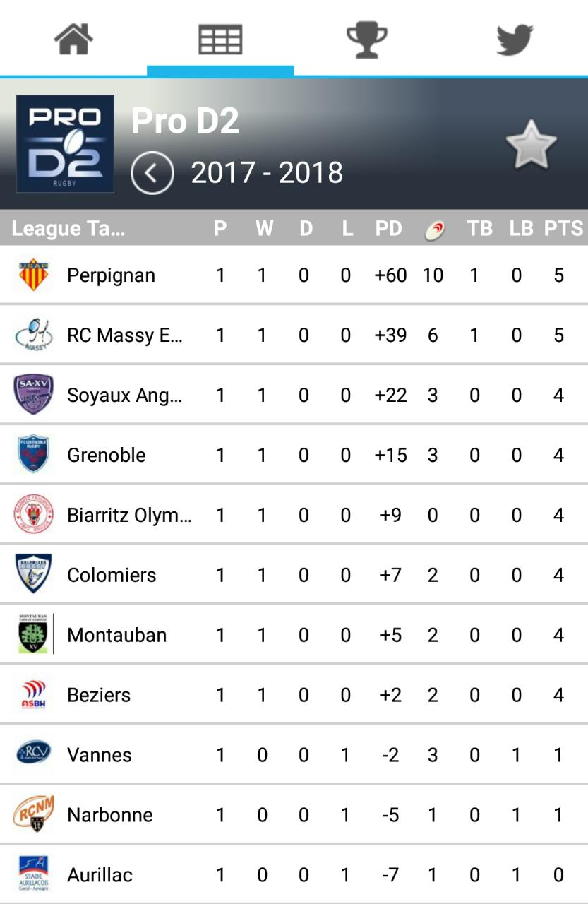Switch to the league table tab
The image size is (588, 904).
pos(220,39)
